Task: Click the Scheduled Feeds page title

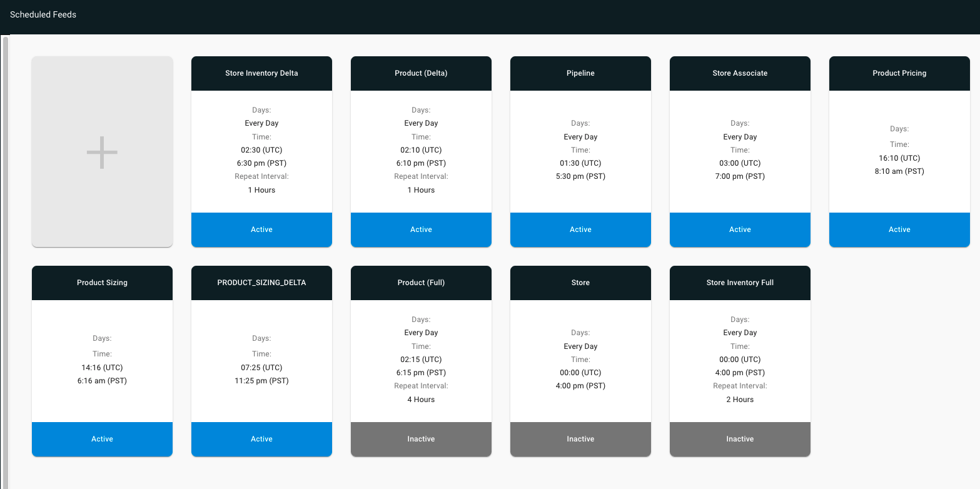Action: tap(43, 14)
